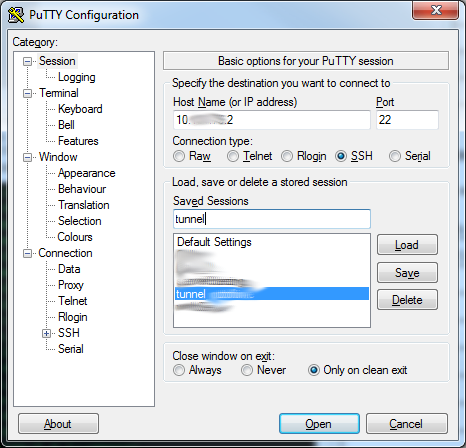The height and width of the screenshot is (448, 466).
Task: Open the Rlogin category in the tree
Action: pyautogui.click(x=72, y=317)
